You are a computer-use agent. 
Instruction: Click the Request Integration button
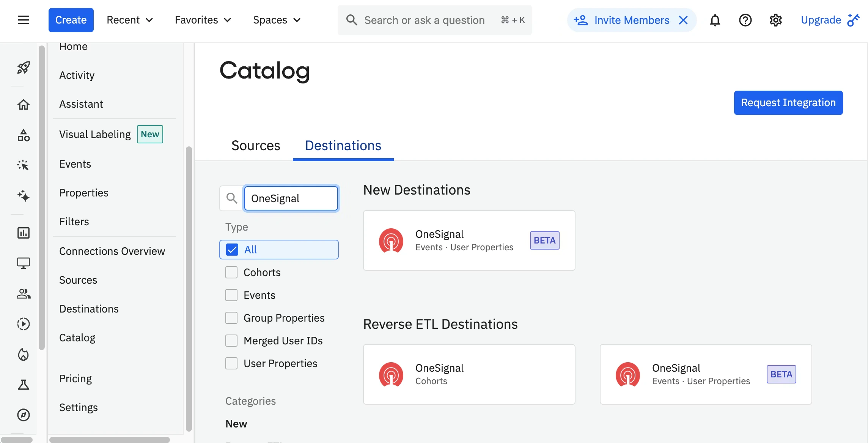pyautogui.click(x=788, y=102)
